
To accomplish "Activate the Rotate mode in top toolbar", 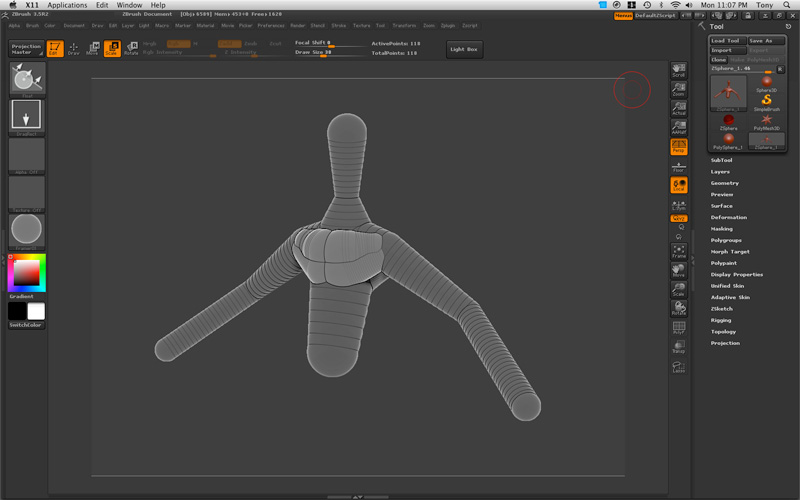I will (131, 48).
